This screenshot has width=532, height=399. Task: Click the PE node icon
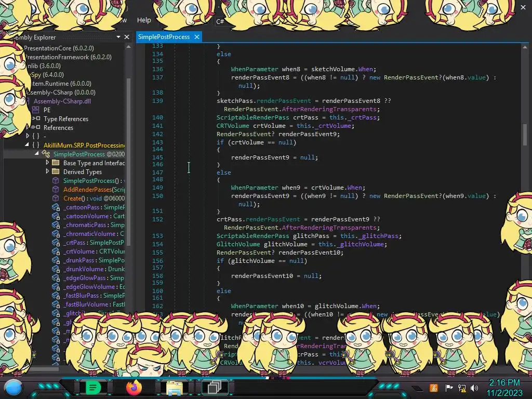pyautogui.click(x=36, y=110)
